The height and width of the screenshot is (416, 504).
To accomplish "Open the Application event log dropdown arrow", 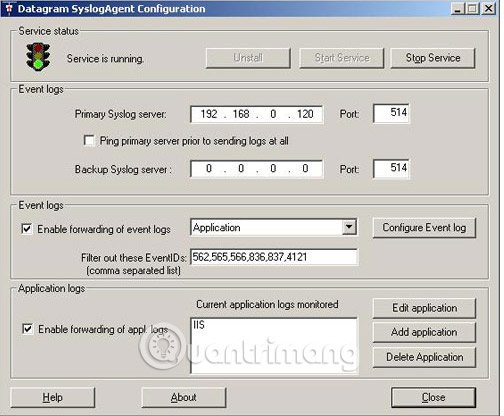I will coord(349,227).
